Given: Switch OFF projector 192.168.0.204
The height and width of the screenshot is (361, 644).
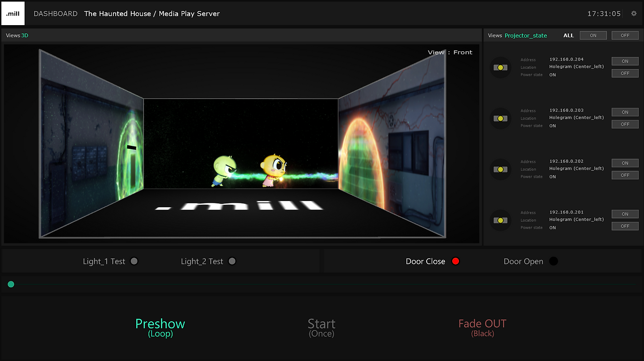Looking at the screenshot, I should (625, 73).
